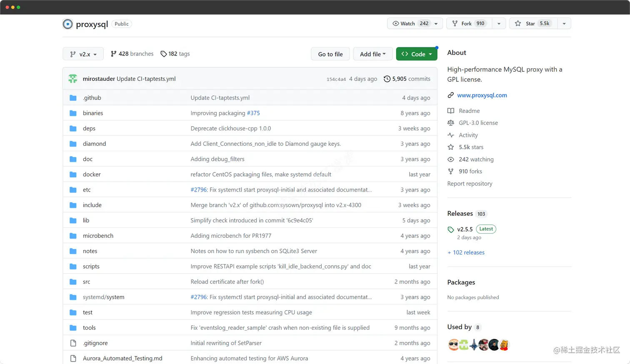The image size is (630, 364).
Task: Click the binaries folder icon
Action: (73, 113)
